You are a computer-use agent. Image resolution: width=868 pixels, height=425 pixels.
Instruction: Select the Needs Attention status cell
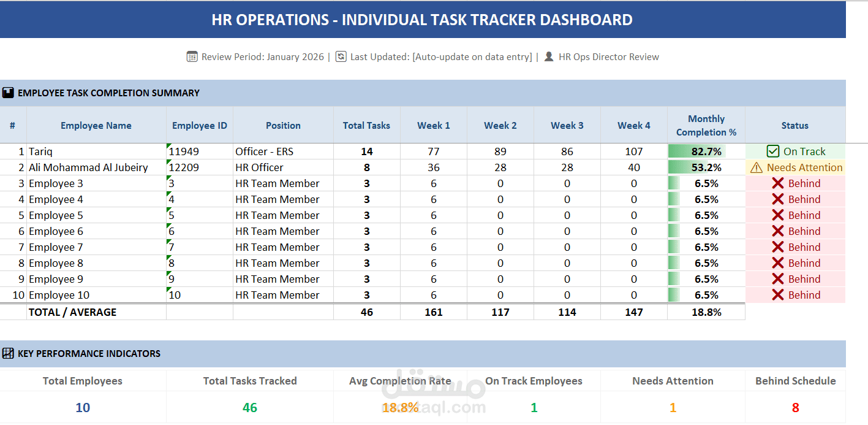click(x=795, y=167)
